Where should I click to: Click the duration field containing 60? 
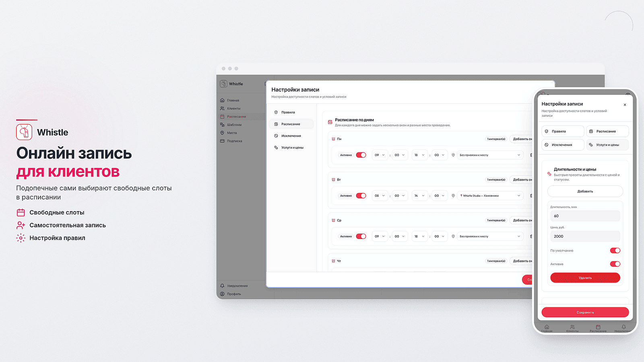tap(585, 216)
